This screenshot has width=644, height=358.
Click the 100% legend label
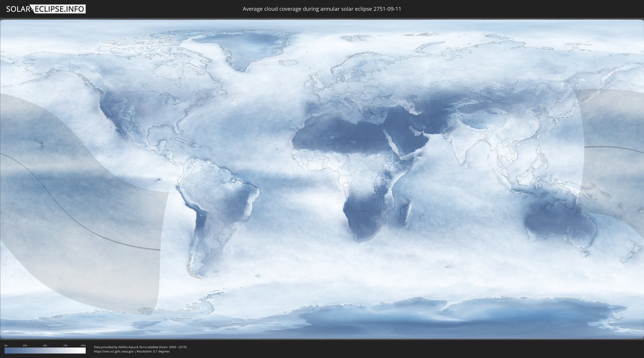coord(83,345)
